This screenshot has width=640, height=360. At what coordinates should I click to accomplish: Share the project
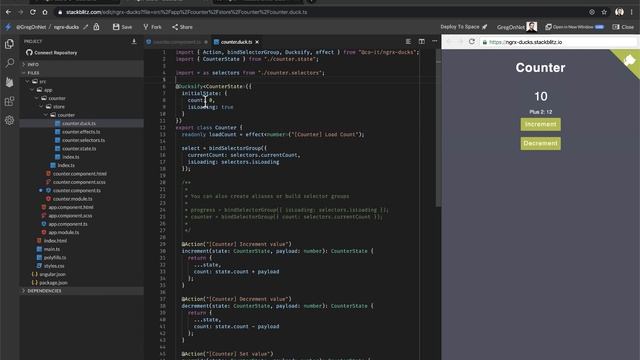click(182, 27)
